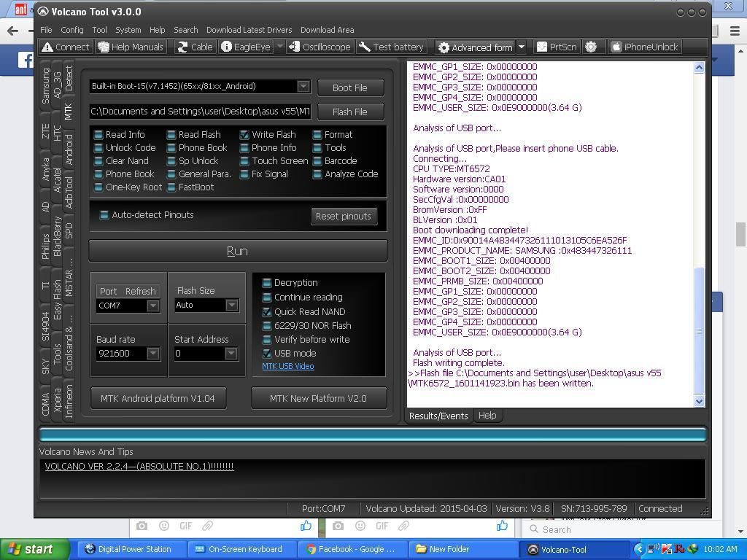Open Help Manuals from toolbar
747x560 pixels.
click(x=131, y=47)
